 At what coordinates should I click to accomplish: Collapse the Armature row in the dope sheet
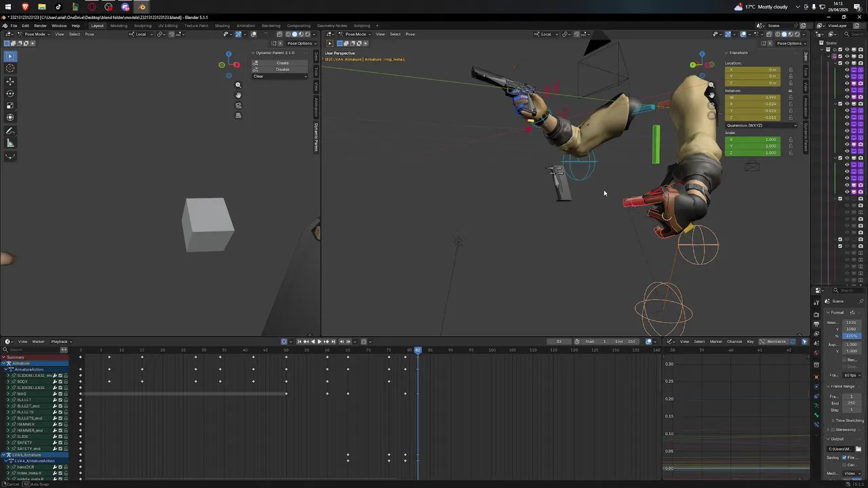click(3, 363)
